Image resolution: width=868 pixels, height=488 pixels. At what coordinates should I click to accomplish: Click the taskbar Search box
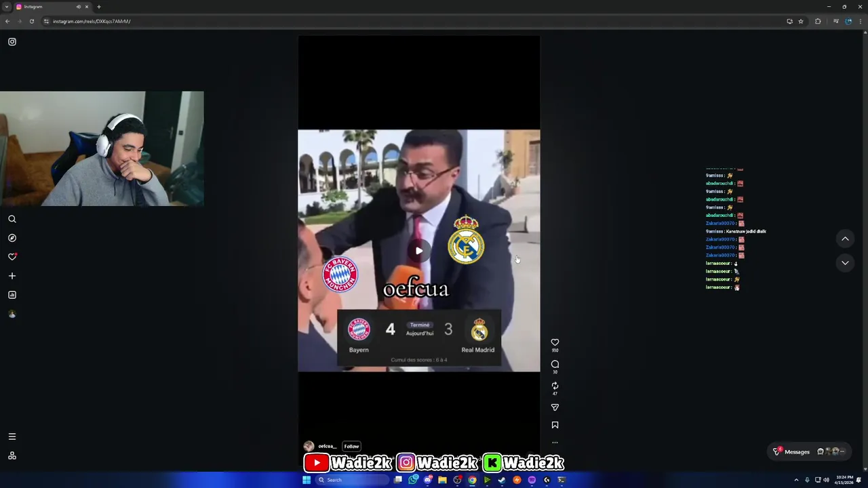(353, 480)
